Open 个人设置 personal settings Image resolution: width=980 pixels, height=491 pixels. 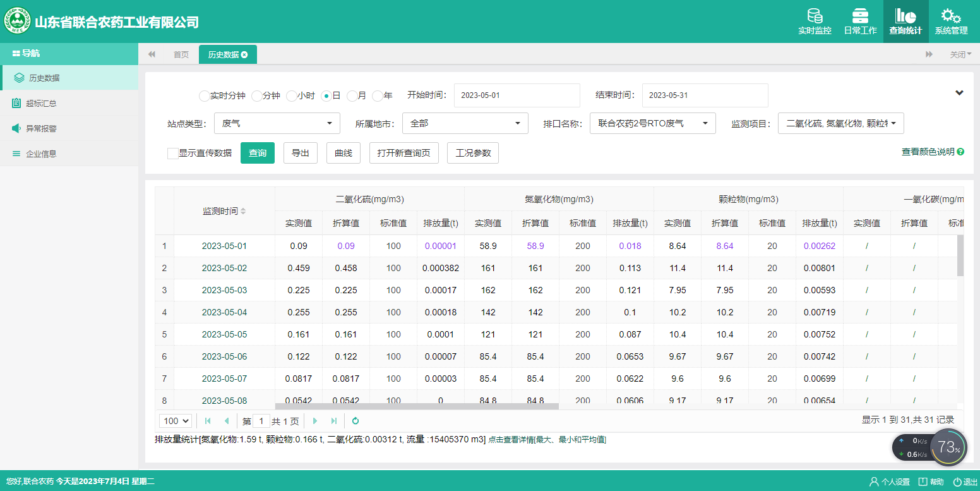(890, 482)
